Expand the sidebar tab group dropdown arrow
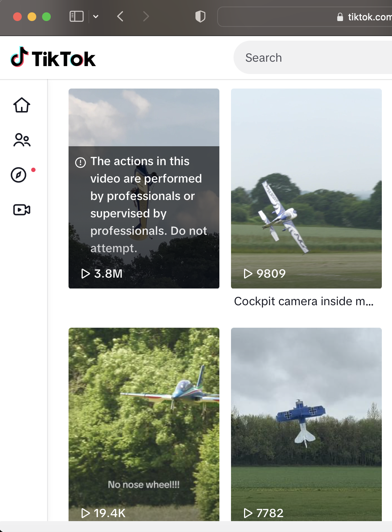392x532 pixels. point(96,17)
